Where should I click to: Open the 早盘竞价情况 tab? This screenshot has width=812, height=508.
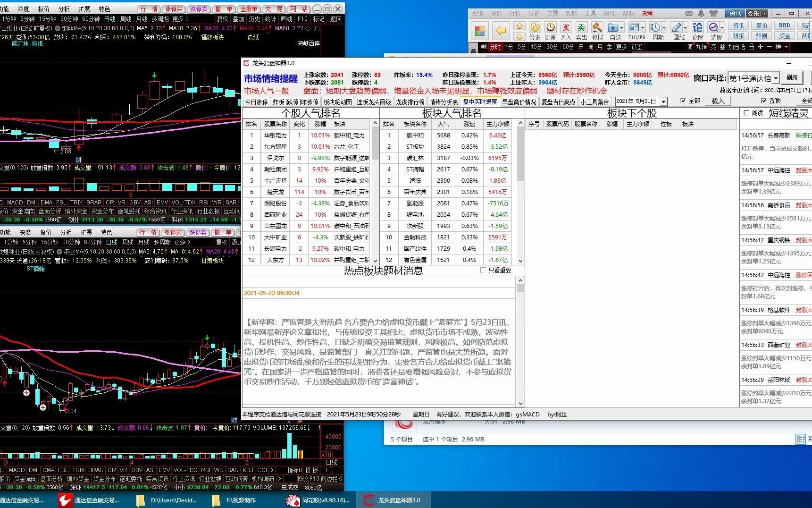(519, 102)
